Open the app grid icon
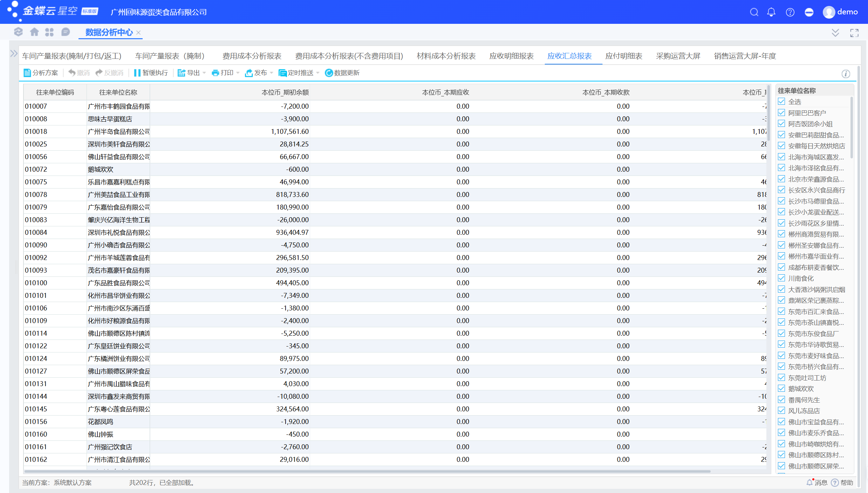Screen dimensions: 868x493 (49, 32)
